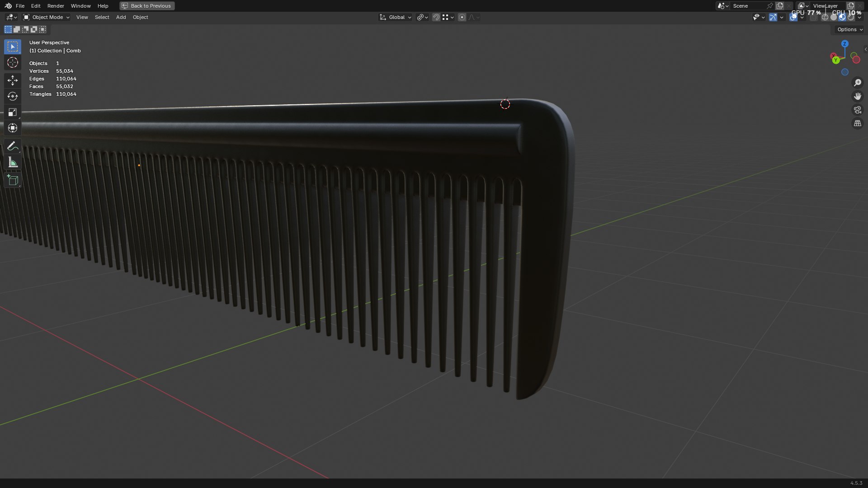
Task: Toggle the camera view icon
Action: click(x=857, y=110)
